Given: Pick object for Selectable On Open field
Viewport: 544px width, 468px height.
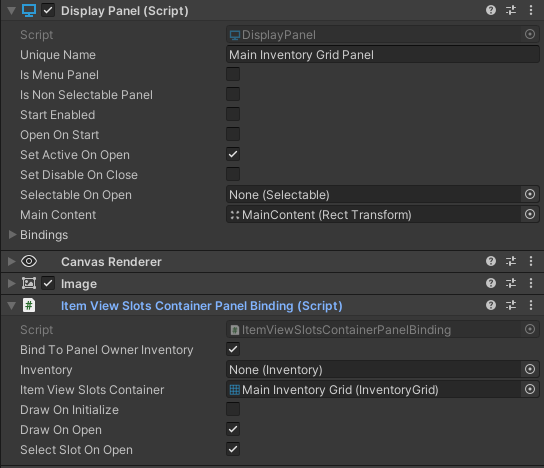Looking at the screenshot, I should coord(530,194).
